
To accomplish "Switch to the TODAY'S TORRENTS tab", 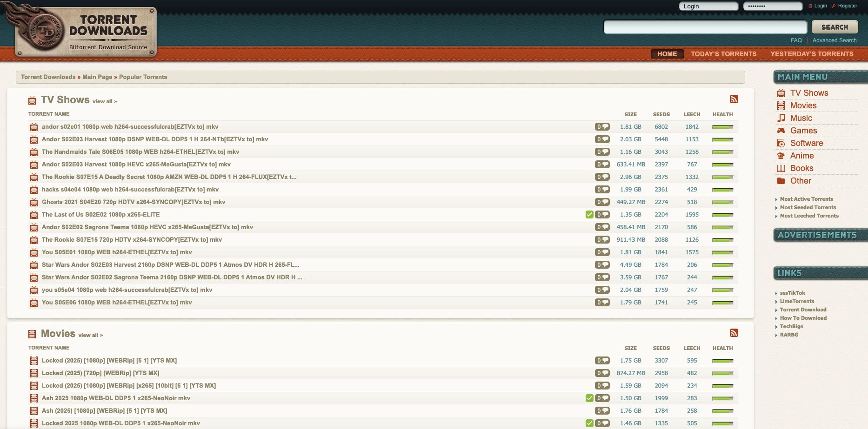I will [723, 54].
